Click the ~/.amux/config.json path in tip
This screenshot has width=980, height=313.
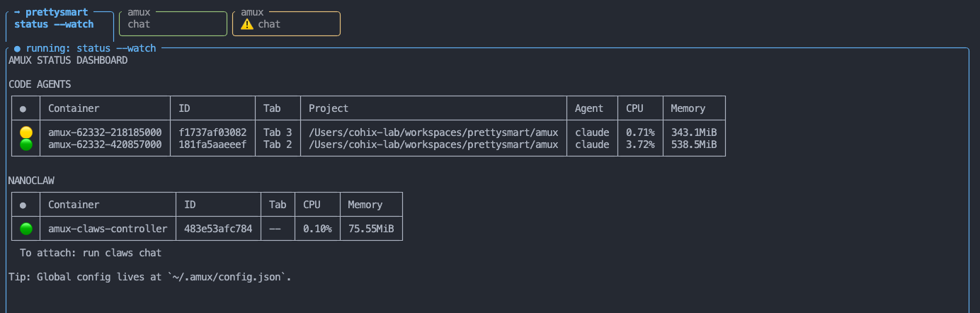(229, 277)
